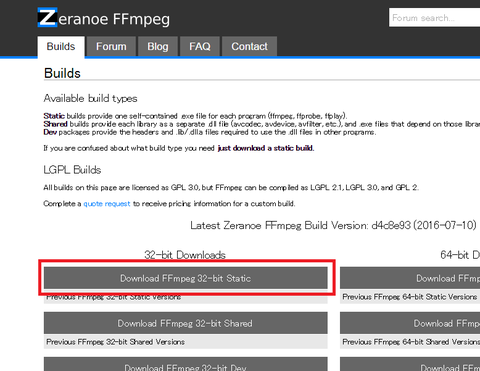Viewport: 480px width, 371px height.
Task: Download FFmpeg 32-bit Static build
Action: pos(186,278)
